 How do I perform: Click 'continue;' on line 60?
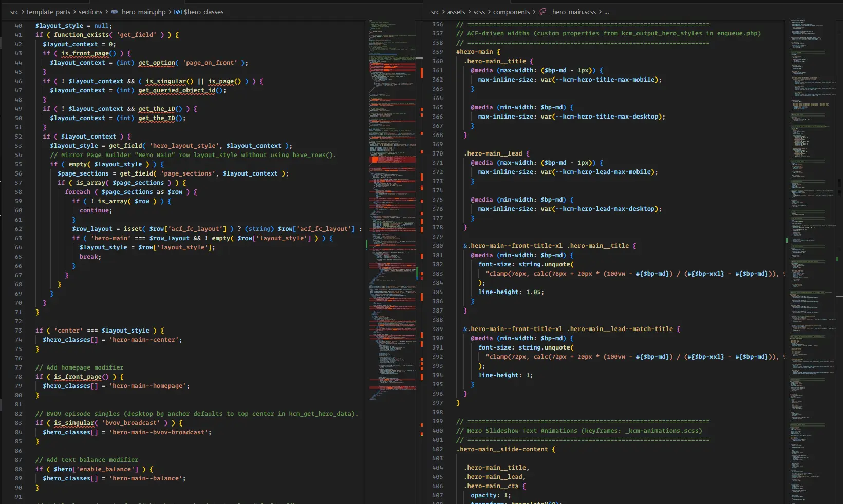pos(96,210)
